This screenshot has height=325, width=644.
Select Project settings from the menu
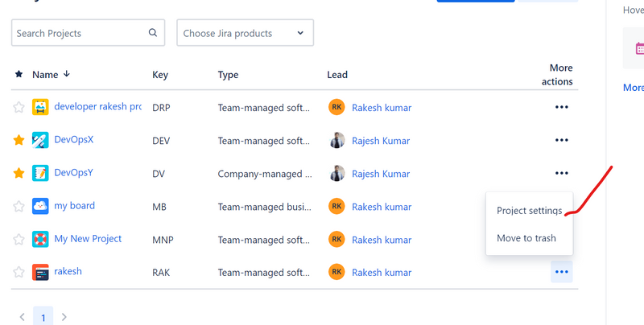(x=528, y=211)
